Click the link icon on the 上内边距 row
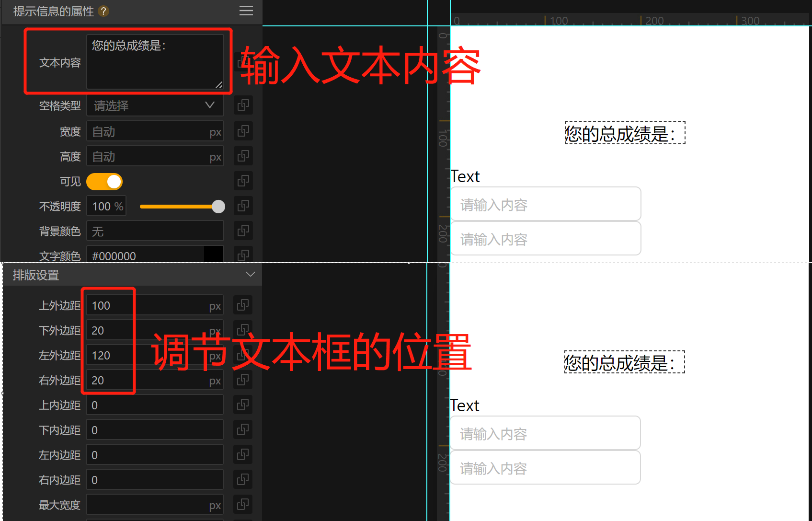812x521 pixels. click(x=243, y=405)
